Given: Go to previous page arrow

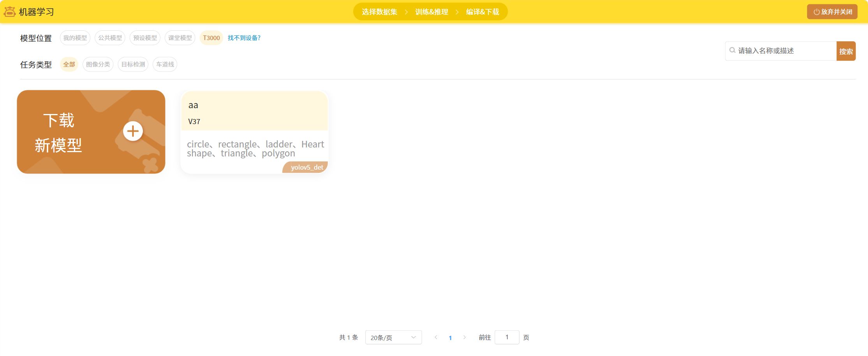Looking at the screenshot, I should coord(436,337).
